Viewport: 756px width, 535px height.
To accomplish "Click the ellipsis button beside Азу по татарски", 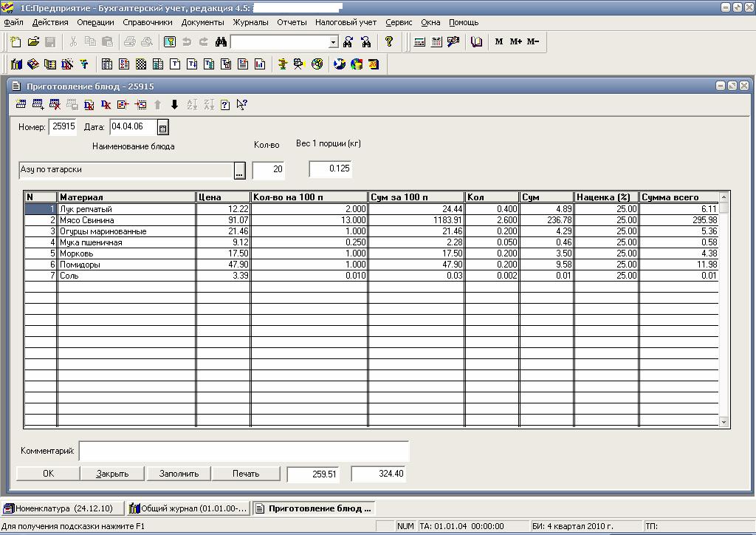I will (240, 170).
